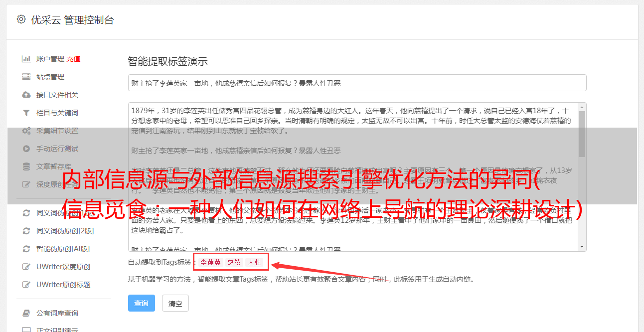
Task: Select the refresh icon beside 智能伪原创[AI版]
Action: (x=26, y=249)
